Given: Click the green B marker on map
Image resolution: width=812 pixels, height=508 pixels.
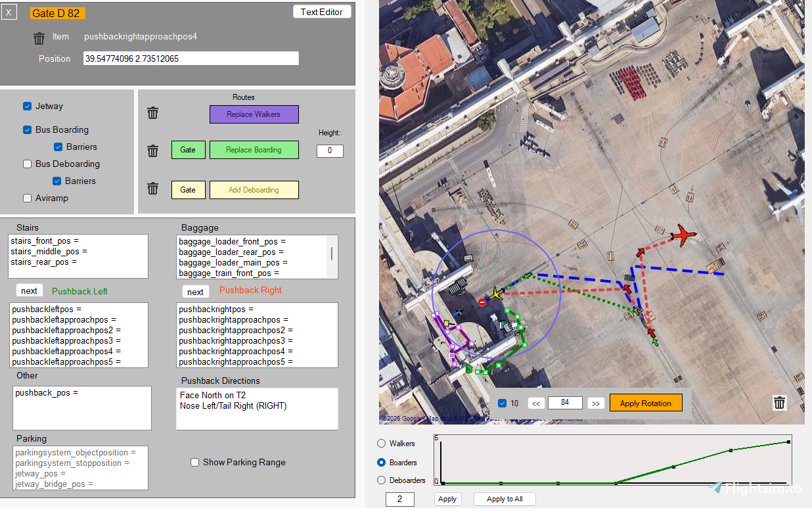Looking at the screenshot, I should (468, 369).
